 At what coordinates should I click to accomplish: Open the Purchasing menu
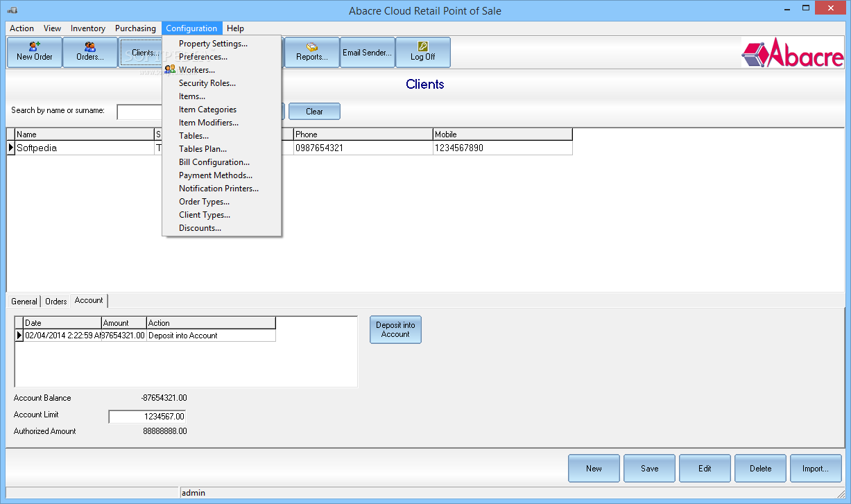(x=135, y=28)
